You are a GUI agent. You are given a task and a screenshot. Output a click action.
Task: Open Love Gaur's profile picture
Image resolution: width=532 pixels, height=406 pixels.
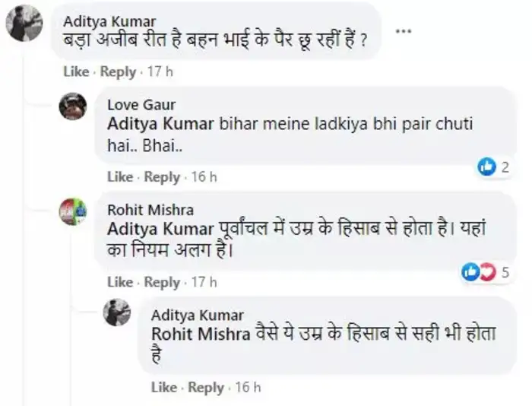(73, 106)
